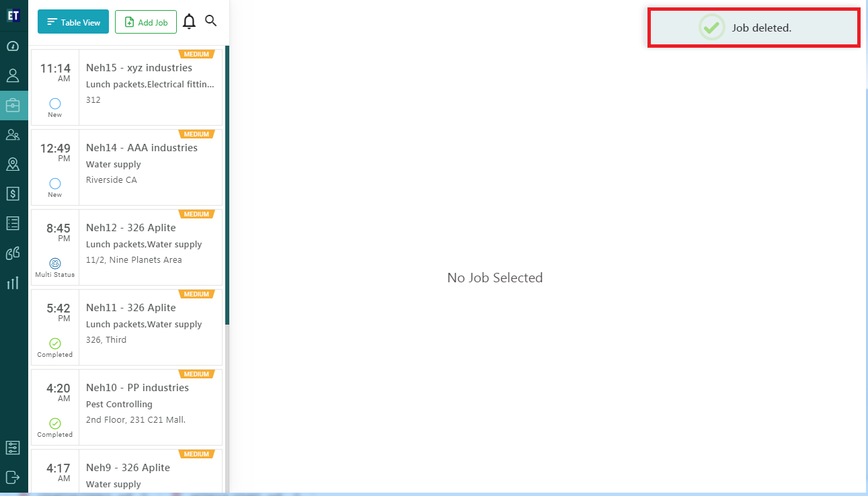Open the dollar invoice icon in sidebar
Image resolution: width=868 pixels, height=496 pixels.
[x=13, y=194]
